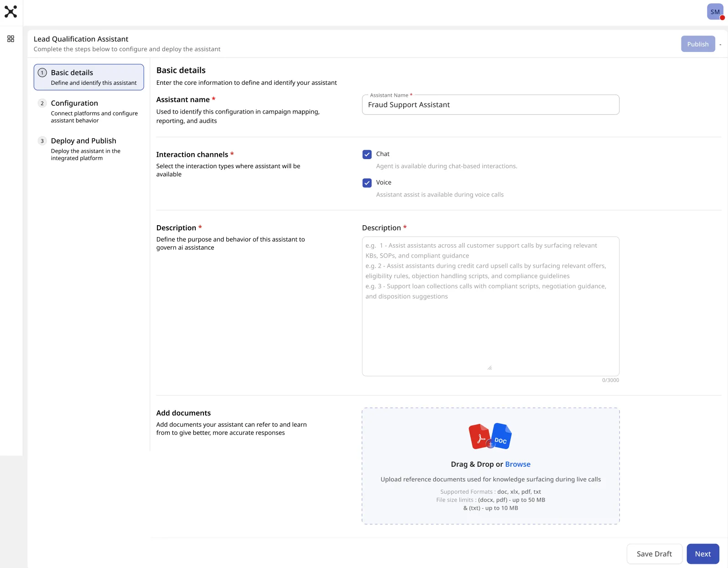The image size is (728, 568).
Task: Click the app logo in the top-left corner
Action: [x=10, y=11]
